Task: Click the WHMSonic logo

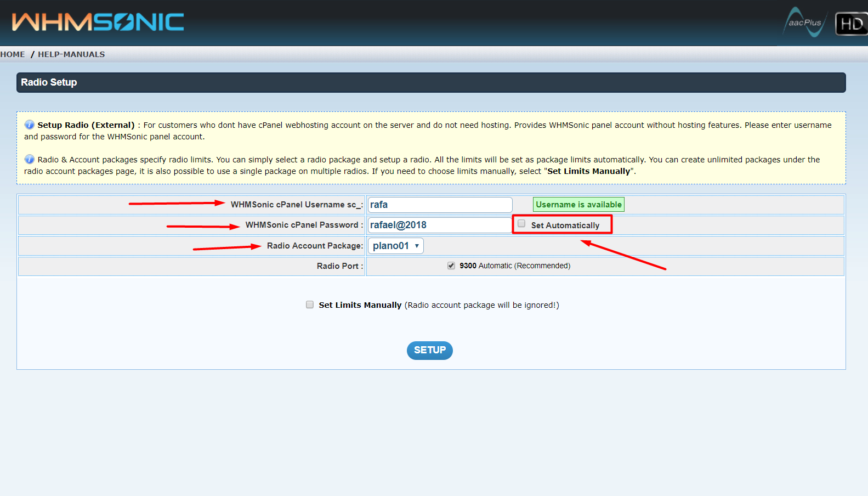Action: pos(98,22)
